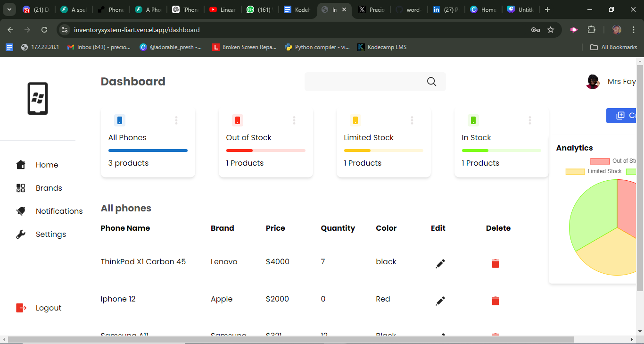Open the tab search dropdown arrow
The height and width of the screenshot is (344, 644).
(9, 9)
